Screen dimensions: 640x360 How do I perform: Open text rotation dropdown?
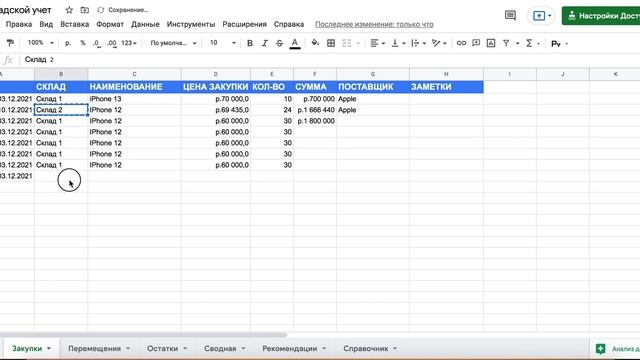[x=439, y=43]
